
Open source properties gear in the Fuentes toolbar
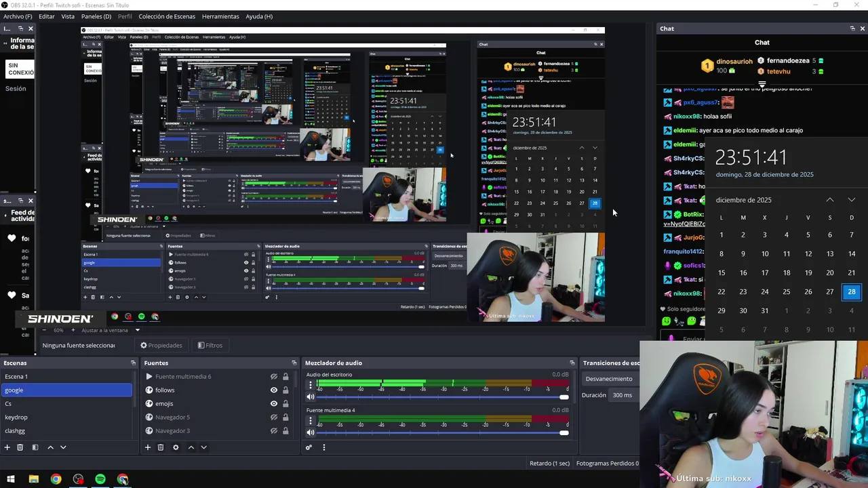pos(176,447)
